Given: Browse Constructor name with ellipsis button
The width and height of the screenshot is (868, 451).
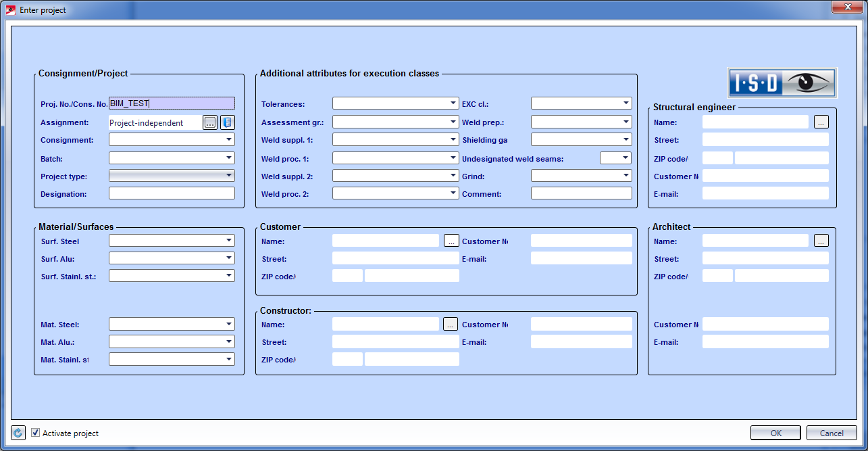Looking at the screenshot, I should coord(451,325).
